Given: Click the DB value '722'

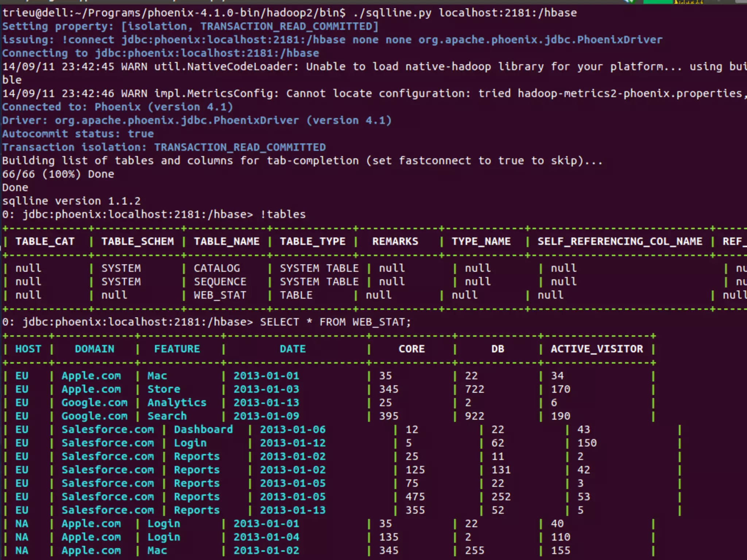Looking at the screenshot, I should [475, 389].
